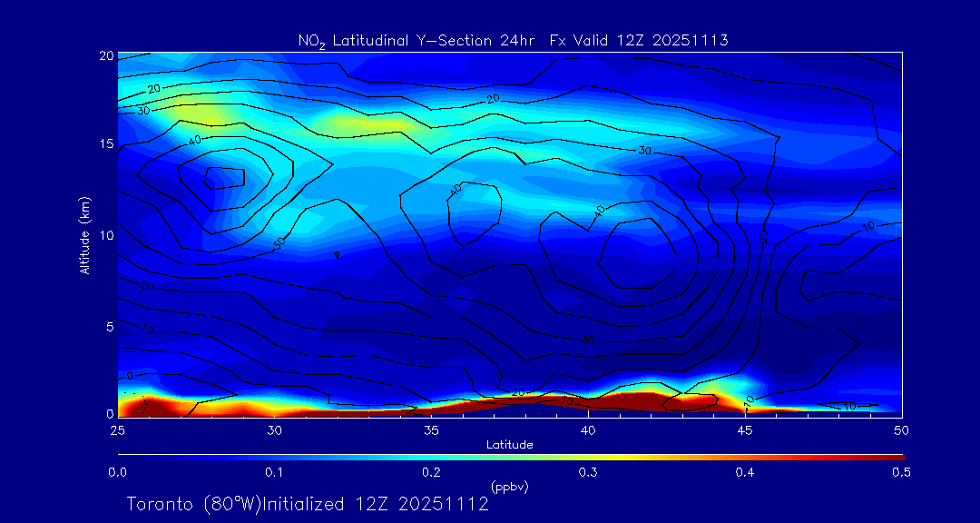Image resolution: width=980 pixels, height=523 pixels.
Task: Click altitude axis tick label 15
Action: click(x=106, y=143)
